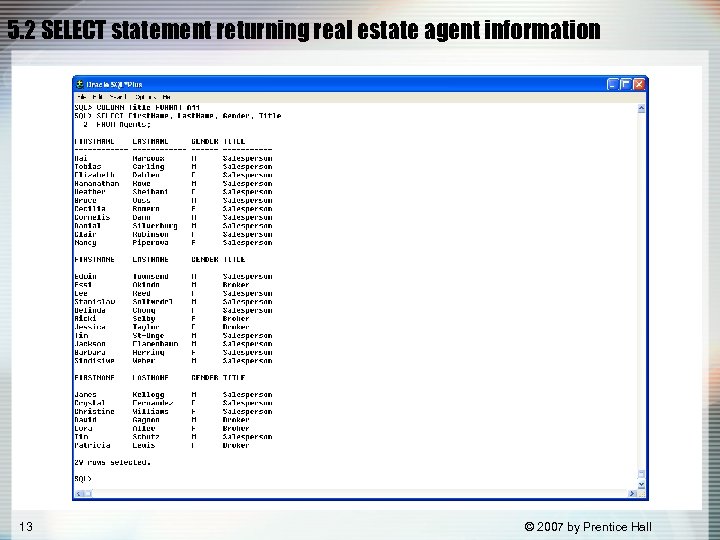Click the first name 'Stanislaw'
The height and width of the screenshot is (540, 720).
click(x=95, y=302)
